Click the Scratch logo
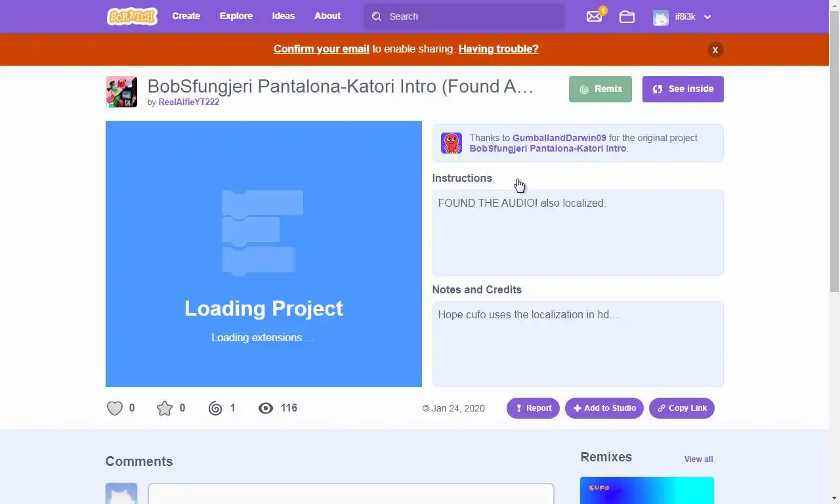The width and height of the screenshot is (840, 504). pos(132,16)
